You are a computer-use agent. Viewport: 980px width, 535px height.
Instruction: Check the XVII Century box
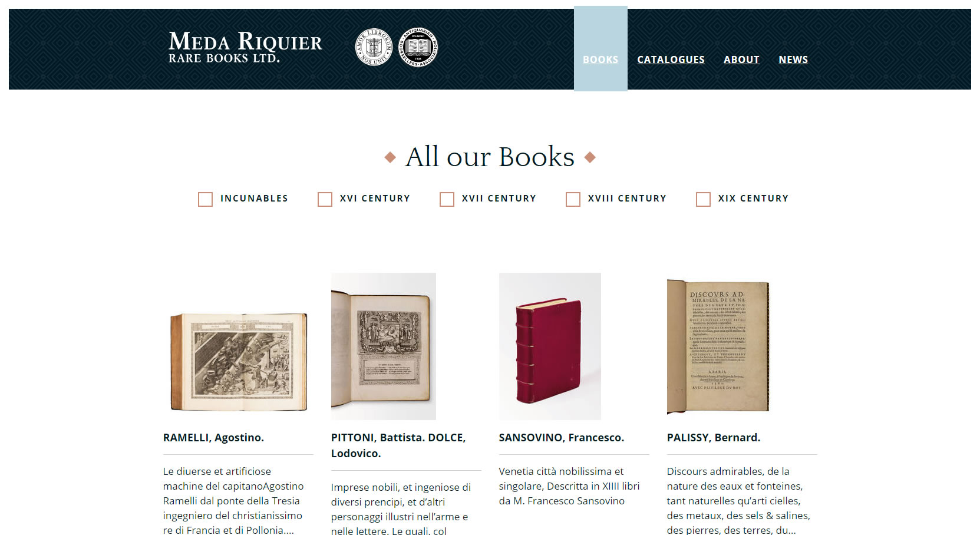pyautogui.click(x=447, y=199)
